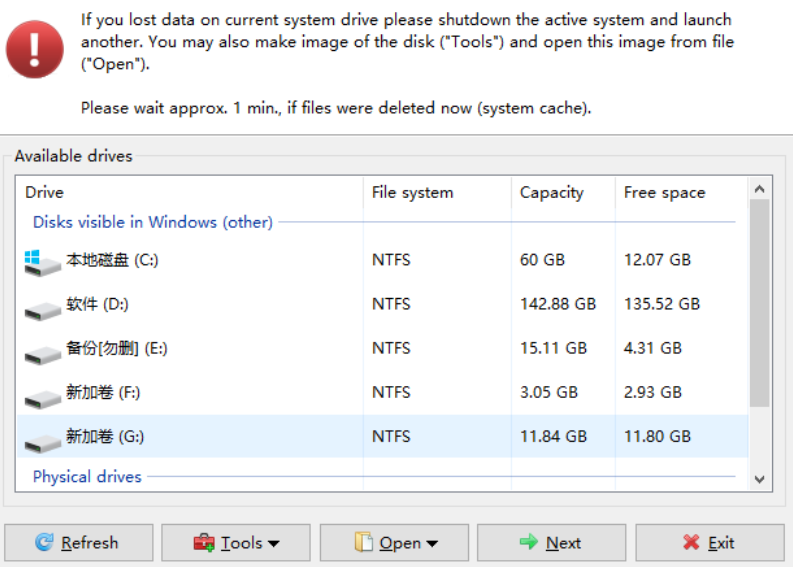Click the Exit button
The height and width of the screenshot is (567, 793).
(x=710, y=543)
